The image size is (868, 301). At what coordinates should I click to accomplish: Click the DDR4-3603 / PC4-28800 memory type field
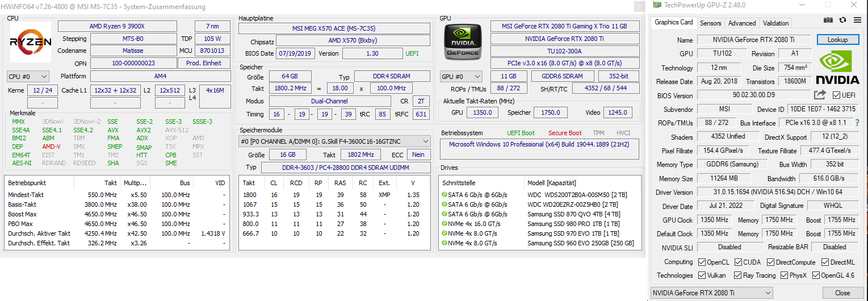(x=346, y=168)
